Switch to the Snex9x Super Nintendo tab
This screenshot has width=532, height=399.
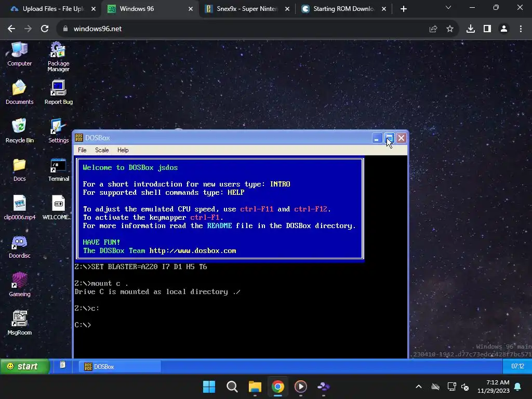coord(247,9)
